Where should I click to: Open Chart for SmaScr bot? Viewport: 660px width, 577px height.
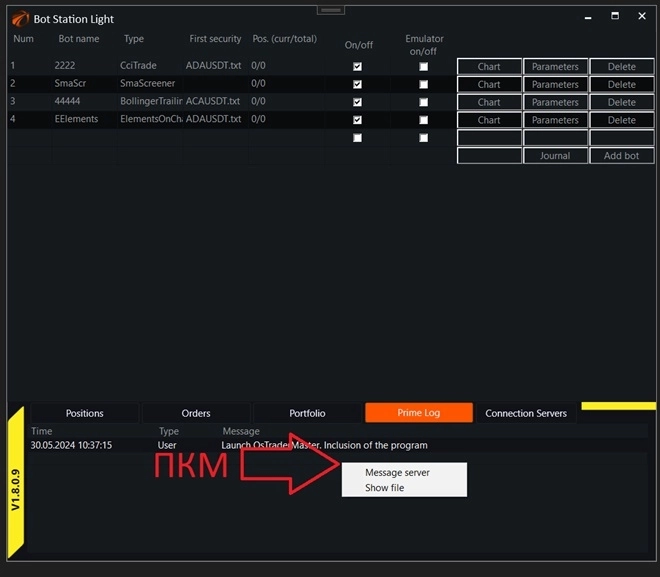coord(489,84)
